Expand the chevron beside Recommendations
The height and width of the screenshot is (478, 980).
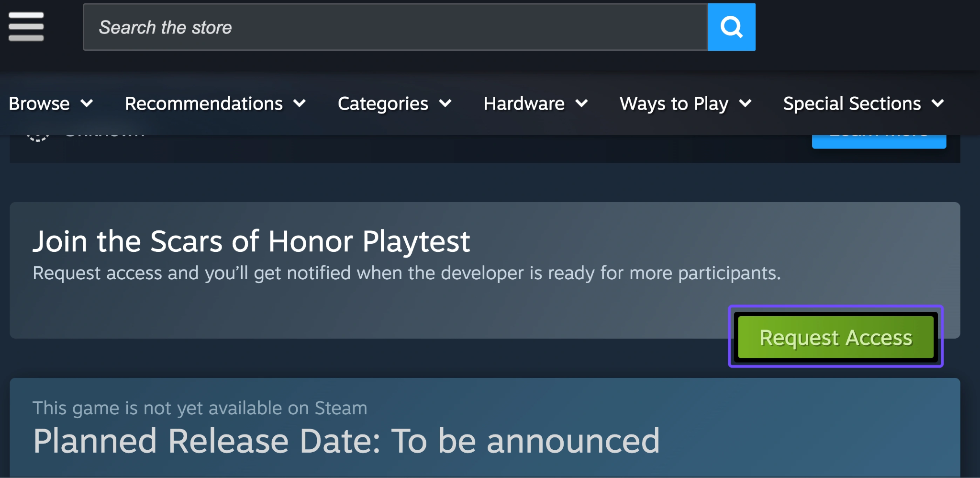300,103
